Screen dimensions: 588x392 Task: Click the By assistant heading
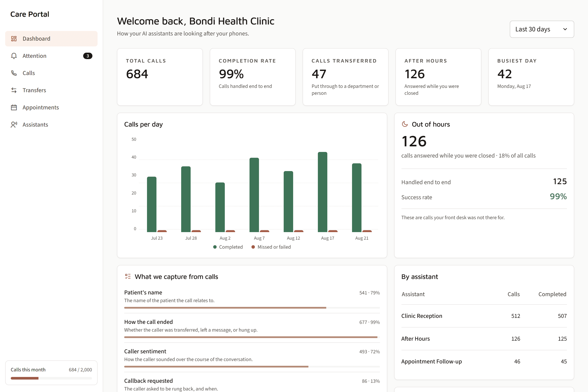pos(420,277)
